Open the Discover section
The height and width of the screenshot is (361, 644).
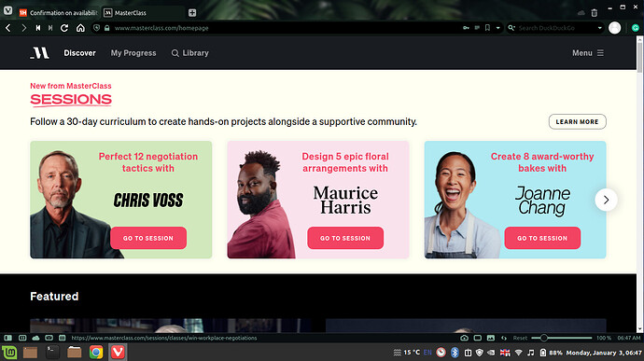pyautogui.click(x=79, y=53)
